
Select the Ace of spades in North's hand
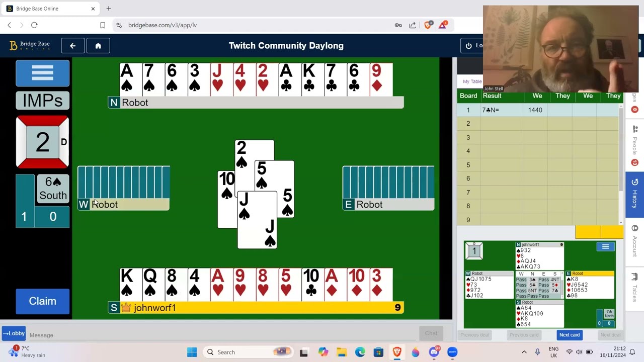coord(131,79)
